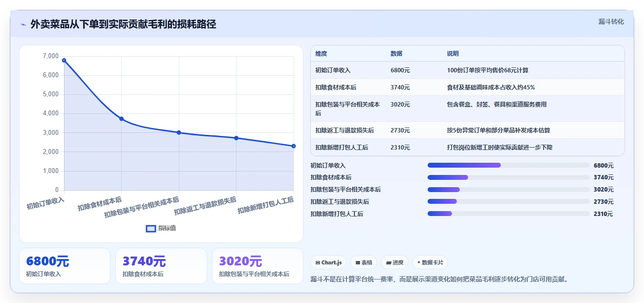644x303 pixels.
Task: Click the 6800元 value beside progress bar
Action: click(x=603, y=166)
